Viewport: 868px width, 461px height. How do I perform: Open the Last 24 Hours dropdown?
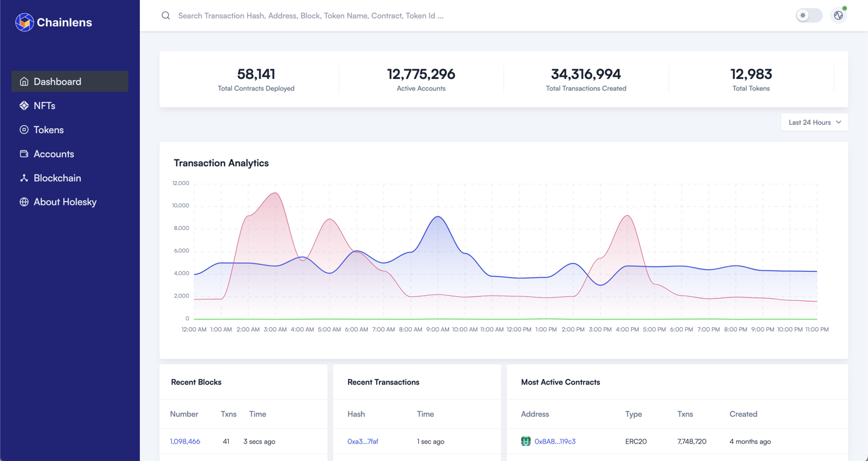click(809, 122)
